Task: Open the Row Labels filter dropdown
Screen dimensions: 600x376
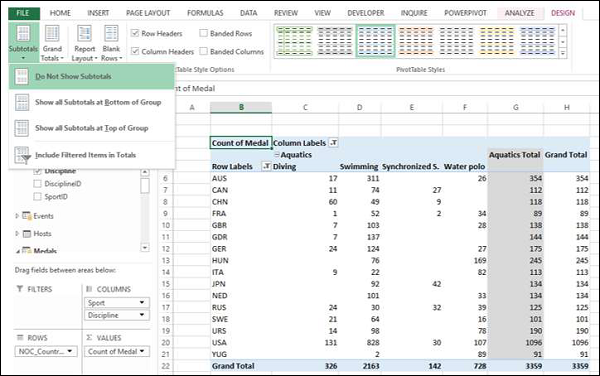Action: pos(266,166)
